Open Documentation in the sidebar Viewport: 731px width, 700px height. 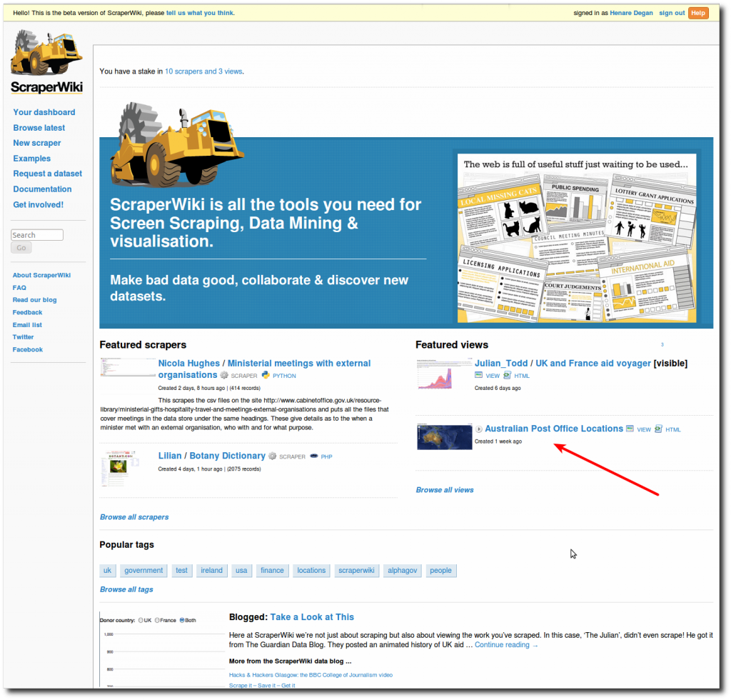42,189
